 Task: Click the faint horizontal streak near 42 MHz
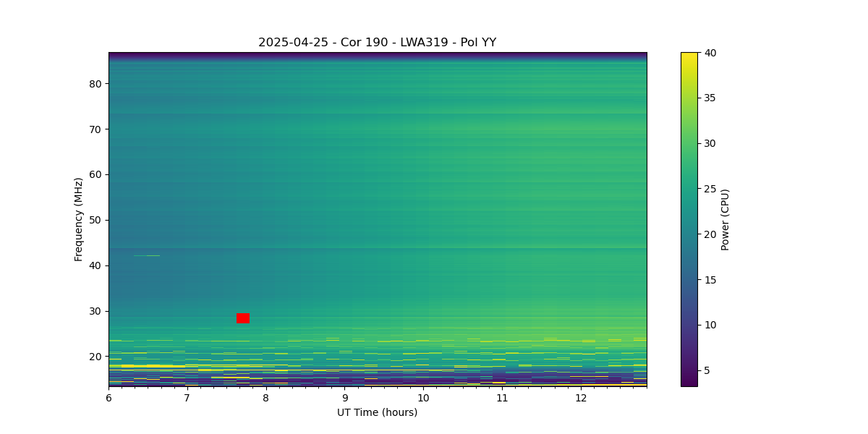(x=147, y=255)
